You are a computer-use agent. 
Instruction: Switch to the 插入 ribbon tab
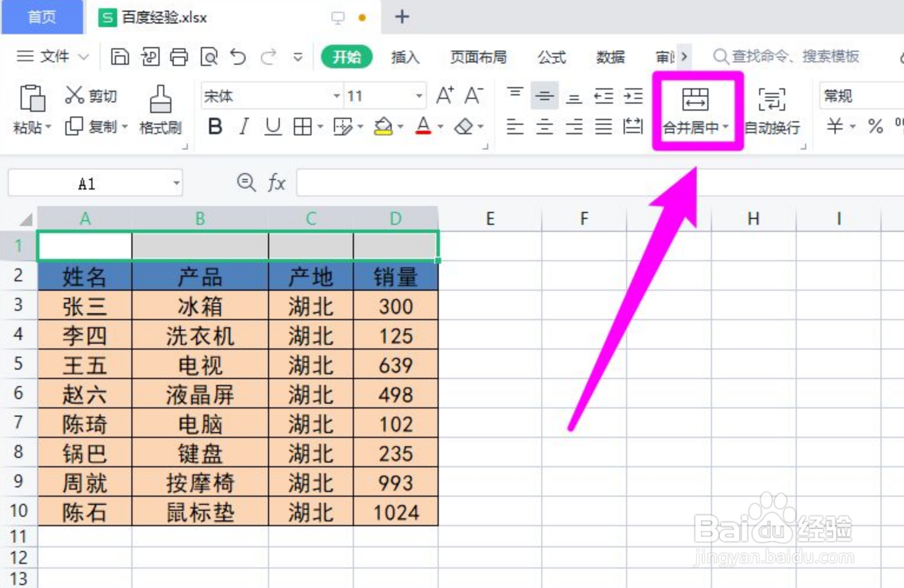click(405, 57)
